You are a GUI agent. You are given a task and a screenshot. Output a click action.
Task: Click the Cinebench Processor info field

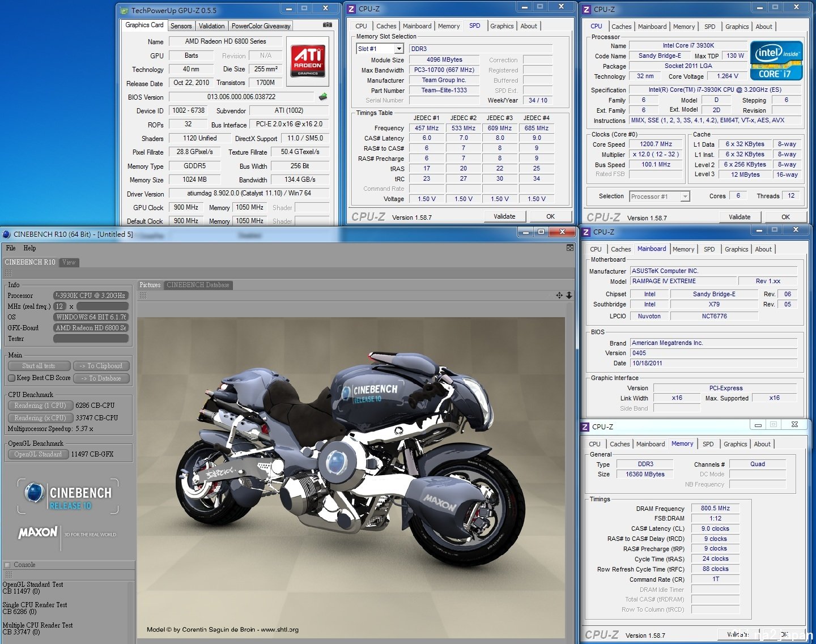pyautogui.click(x=91, y=296)
